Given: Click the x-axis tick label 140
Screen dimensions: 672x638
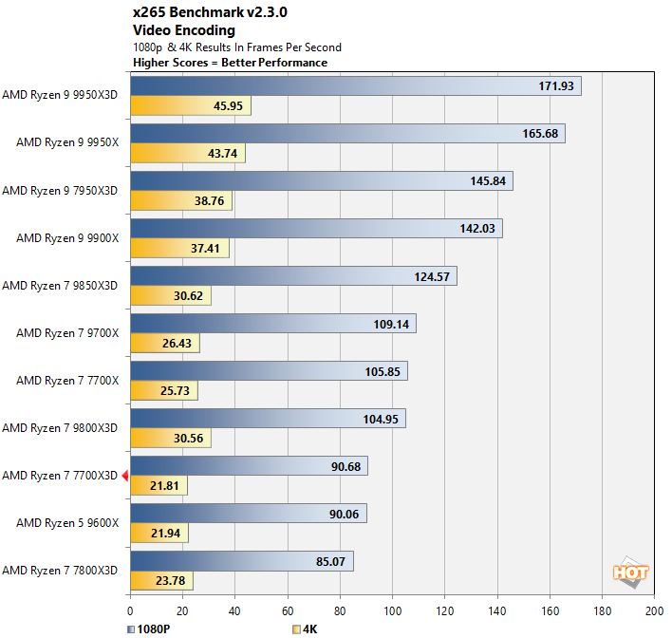Looking at the screenshot, I should (x=497, y=611).
